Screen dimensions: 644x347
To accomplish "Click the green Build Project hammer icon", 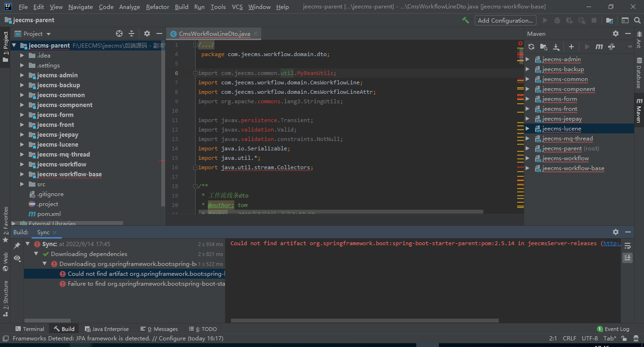I will click(x=465, y=20).
